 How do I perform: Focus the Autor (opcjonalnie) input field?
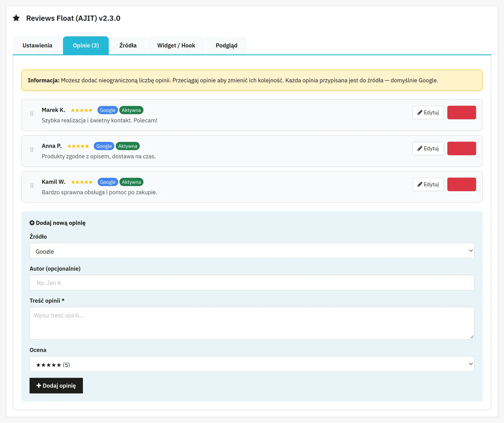pos(252,283)
